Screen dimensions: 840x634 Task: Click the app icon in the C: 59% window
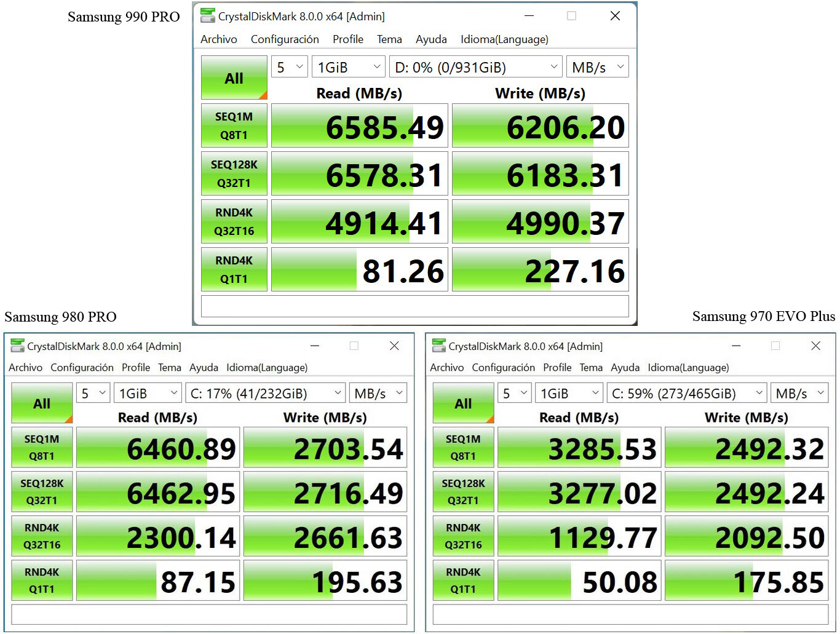[438, 346]
